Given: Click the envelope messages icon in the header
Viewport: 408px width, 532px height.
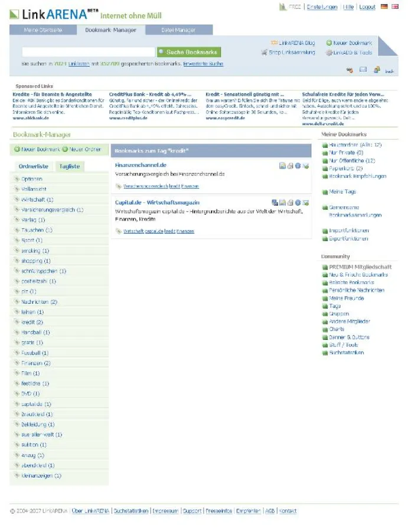Looking at the screenshot, I should (363, 70).
